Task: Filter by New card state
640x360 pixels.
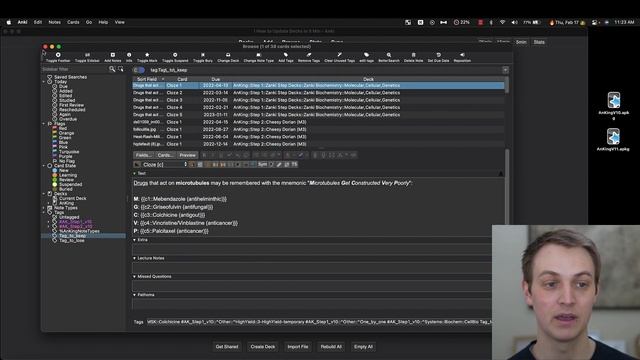Action: coord(64,170)
